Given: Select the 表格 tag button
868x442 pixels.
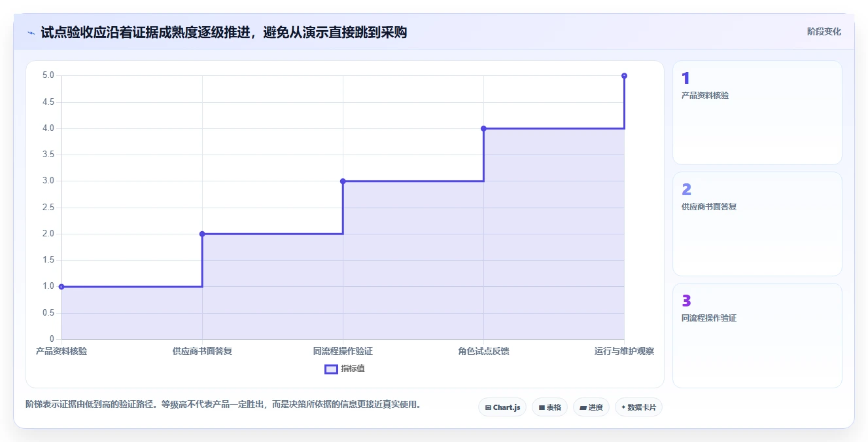Looking at the screenshot, I should 549,407.
